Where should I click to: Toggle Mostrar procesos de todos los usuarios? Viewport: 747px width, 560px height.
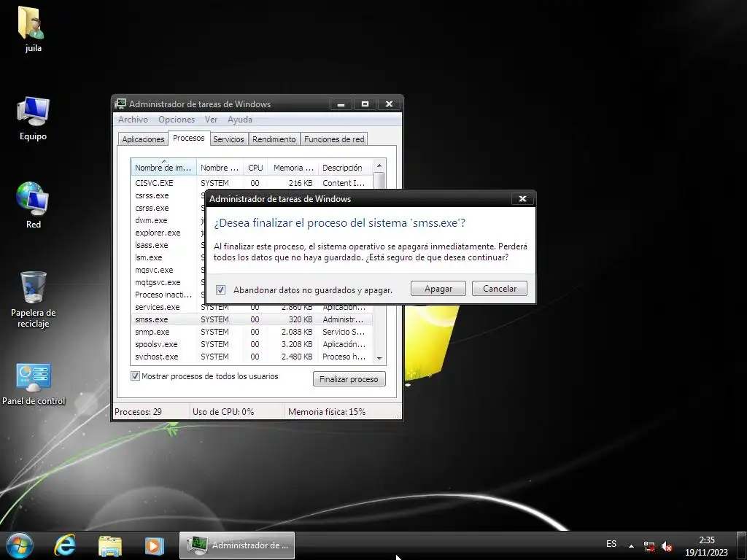[x=135, y=376]
